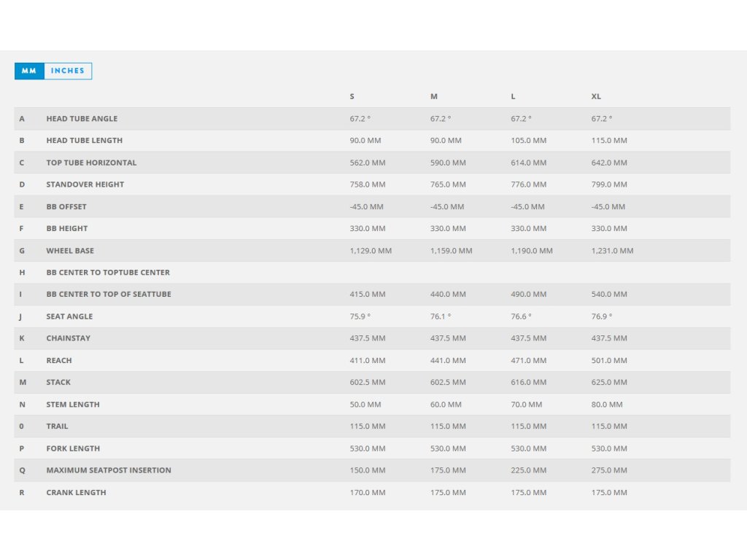747x560 pixels.
Task: Click seatpost insertion 225.0 MM
Action: pos(528,470)
